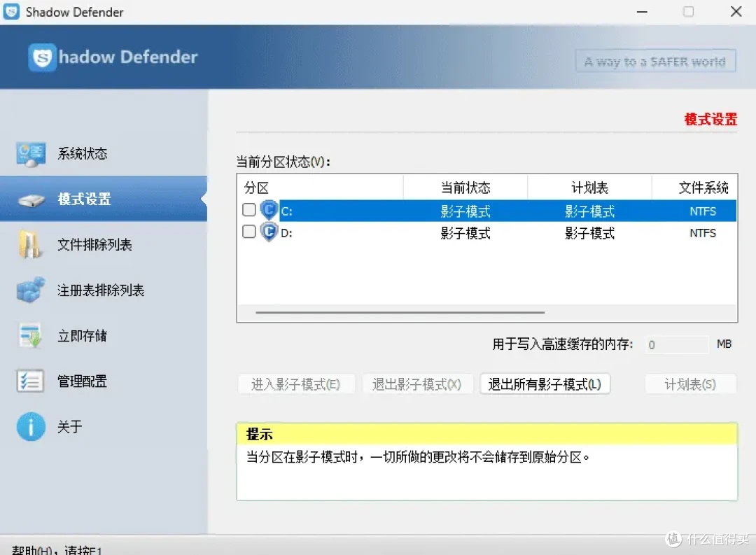
Task: Select the D: partition row label
Action: click(x=286, y=233)
